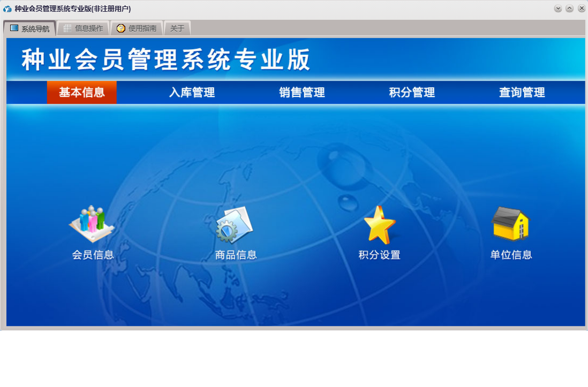Select the 销售管理 navigation item

click(302, 92)
